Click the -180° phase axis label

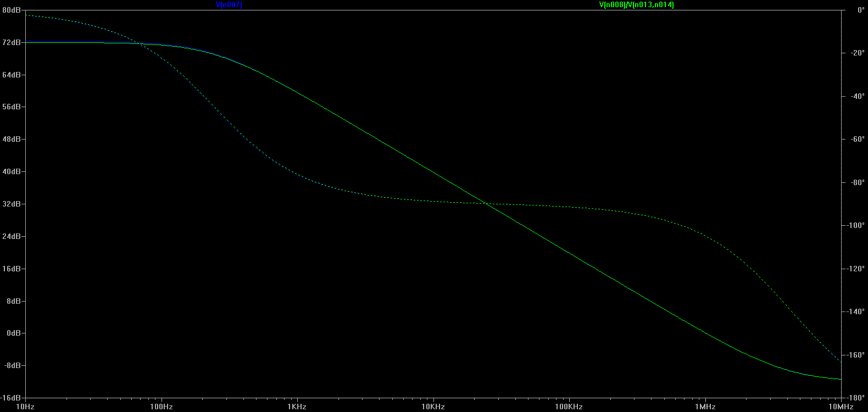(x=855, y=398)
